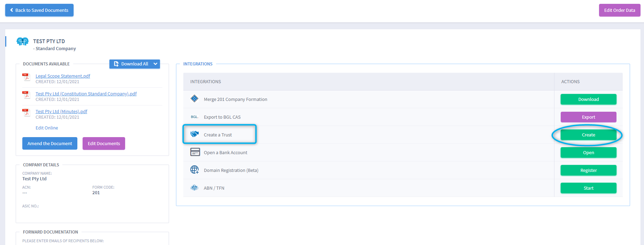Click Start button for ABN / TFN
This screenshot has height=245, width=644.
click(589, 188)
